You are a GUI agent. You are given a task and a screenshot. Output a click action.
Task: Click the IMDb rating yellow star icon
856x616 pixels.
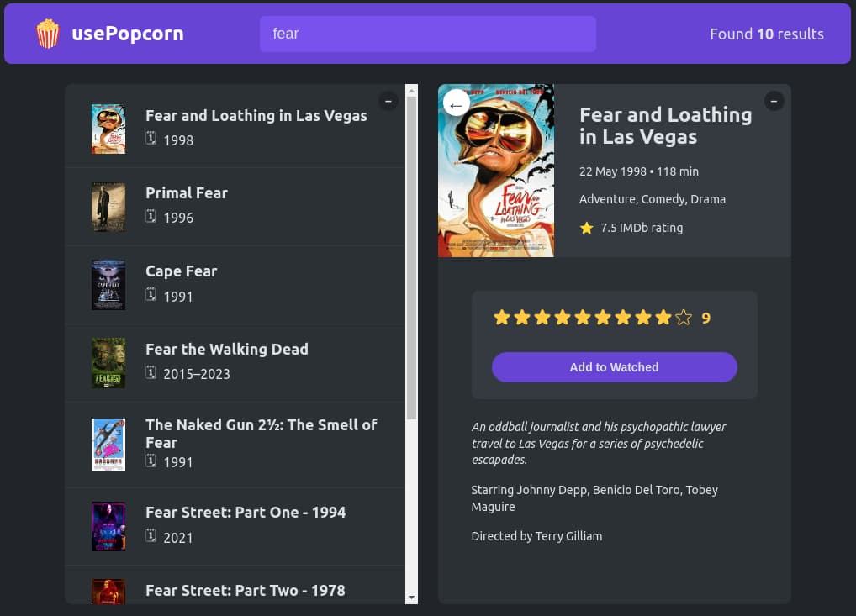click(x=586, y=228)
